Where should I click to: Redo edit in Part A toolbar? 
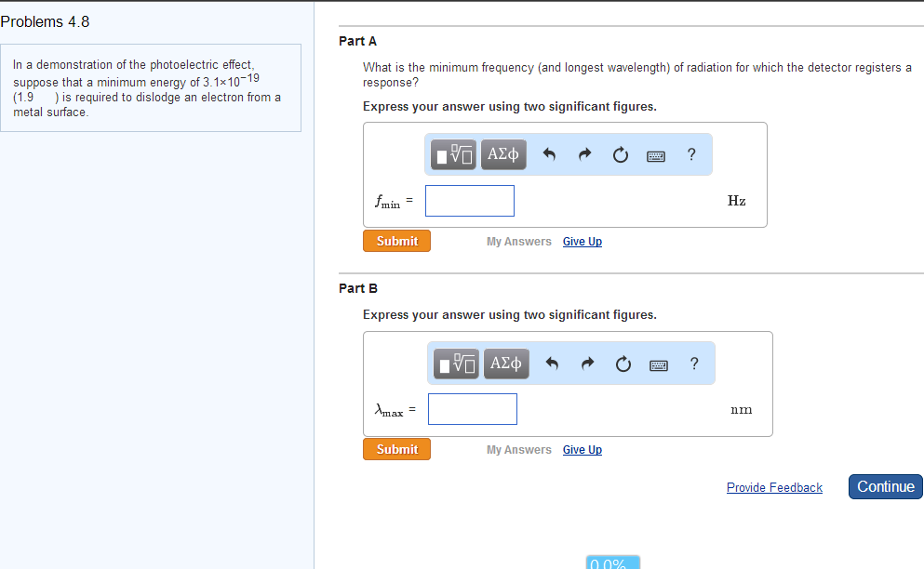pos(584,154)
